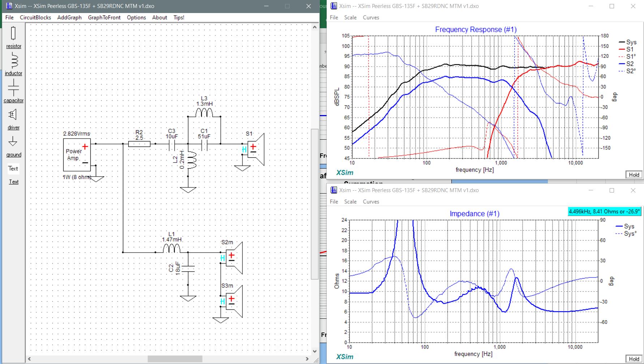The height and width of the screenshot is (364, 644).
Task: Open Scale menu in Frequency Response window
Action: pyautogui.click(x=350, y=17)
